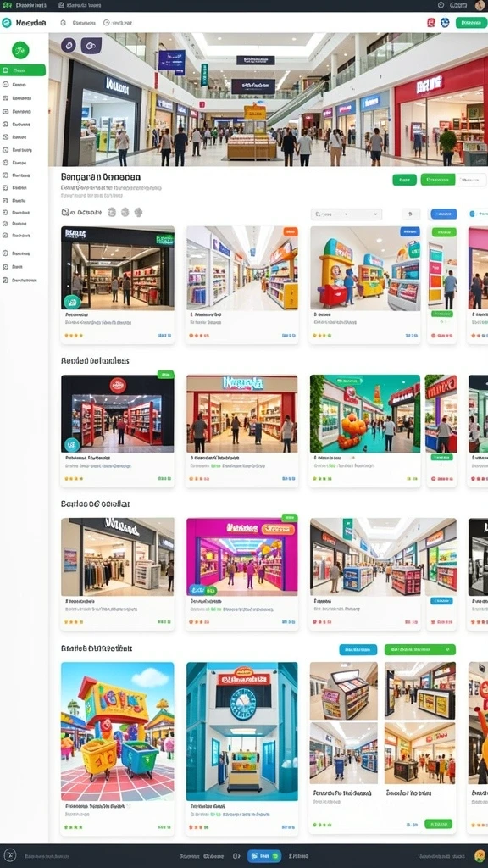Open the gray dropdown in the filter row
The image size is (488, 868).
tap(347, 214)
